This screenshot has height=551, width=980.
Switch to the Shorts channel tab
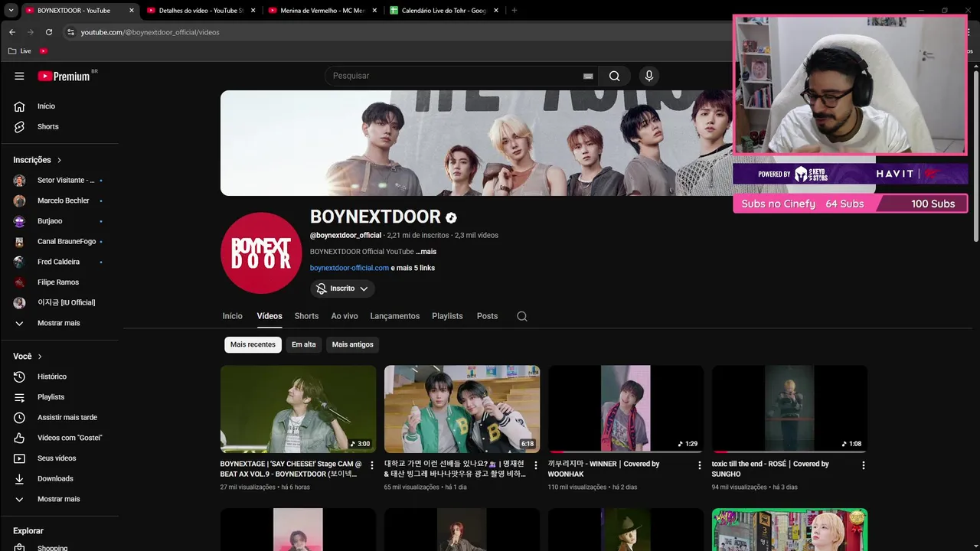(306, 316)
